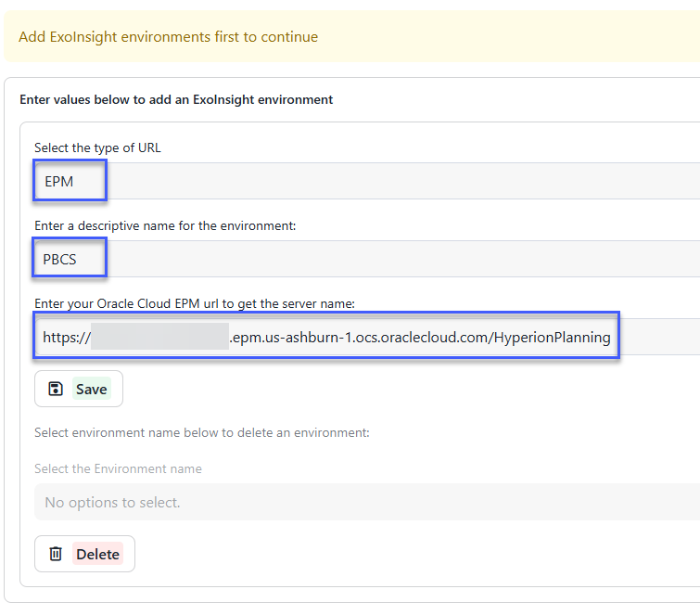Click the 'Enter values below to add an ExoInsight environment' heading

[x=176, y=99]
